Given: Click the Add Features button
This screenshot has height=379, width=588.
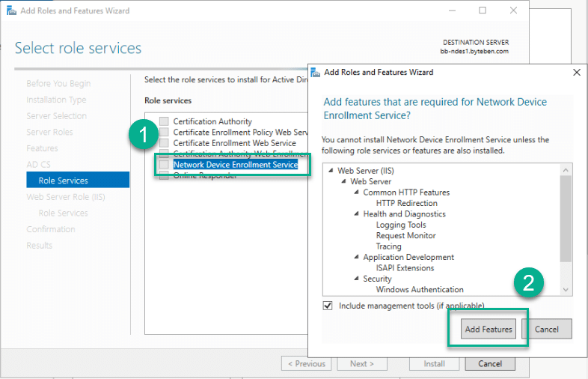Looking at the screenshot, I should coord(489,329).
